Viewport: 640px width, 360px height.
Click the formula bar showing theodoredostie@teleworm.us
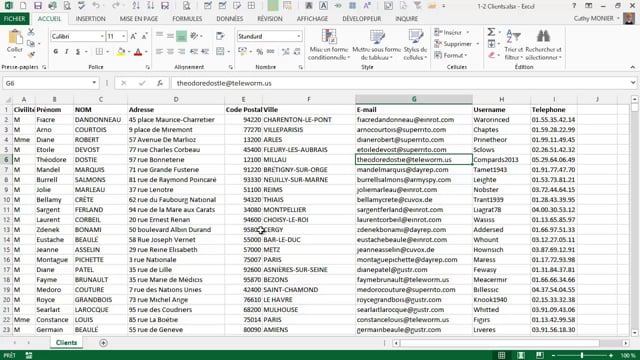(400, 83)
